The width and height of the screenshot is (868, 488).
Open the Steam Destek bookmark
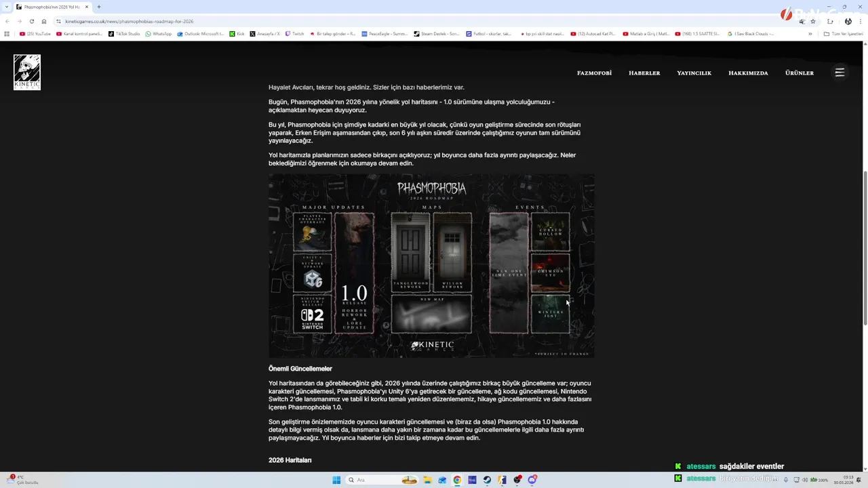(x=437, y=34)
